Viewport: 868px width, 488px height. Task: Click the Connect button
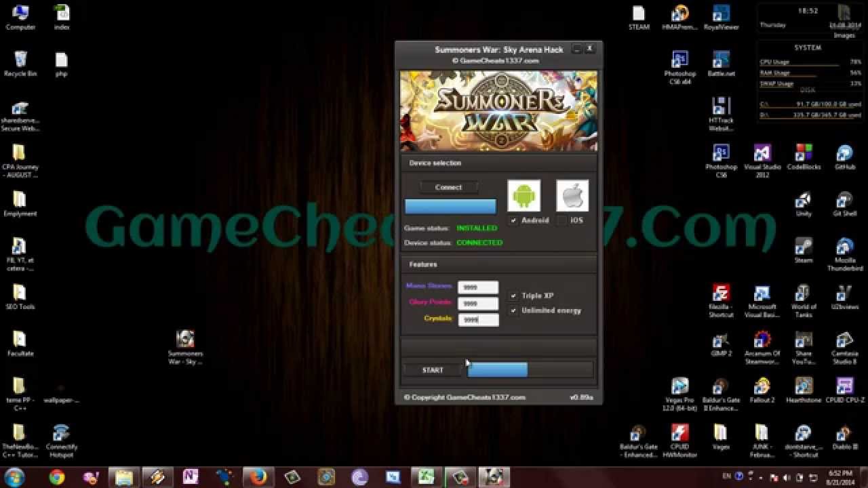[x=448, y=187]
